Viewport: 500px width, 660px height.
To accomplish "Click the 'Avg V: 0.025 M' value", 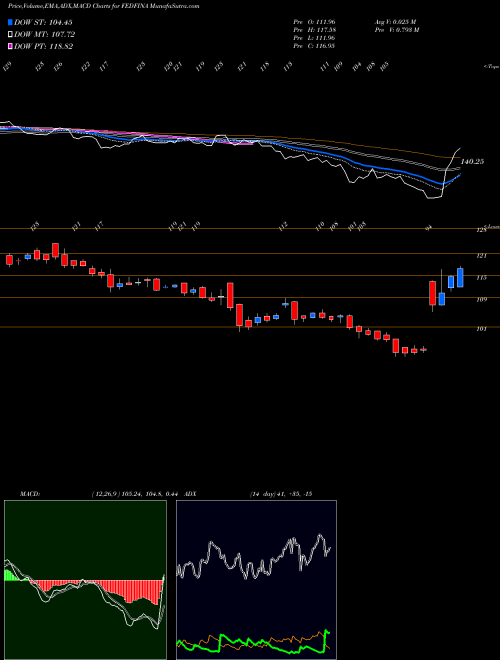I will tap(395, 22).
